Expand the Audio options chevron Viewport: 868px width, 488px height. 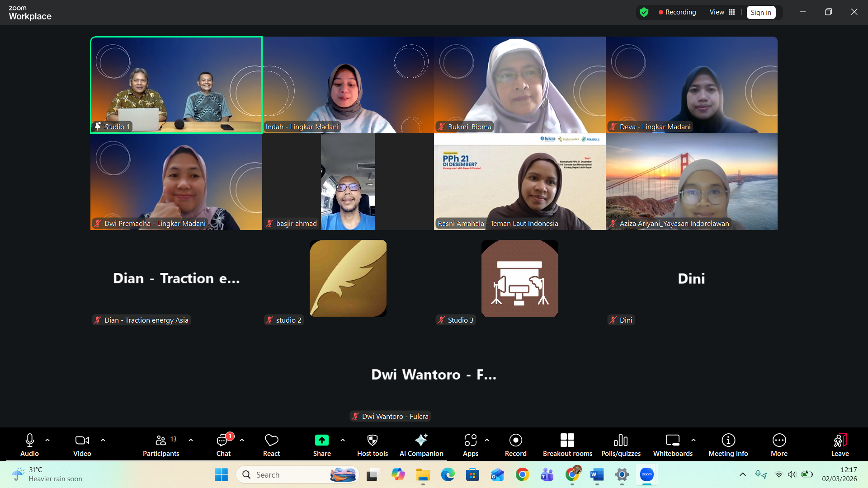click(47, 441)
